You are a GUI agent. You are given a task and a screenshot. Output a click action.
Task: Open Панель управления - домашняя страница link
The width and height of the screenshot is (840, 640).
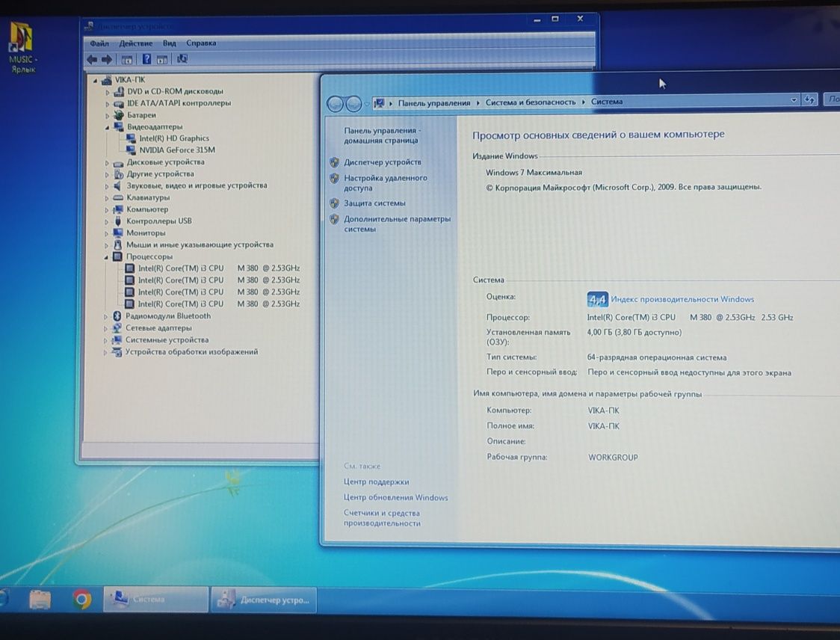(x=382, y=135)
